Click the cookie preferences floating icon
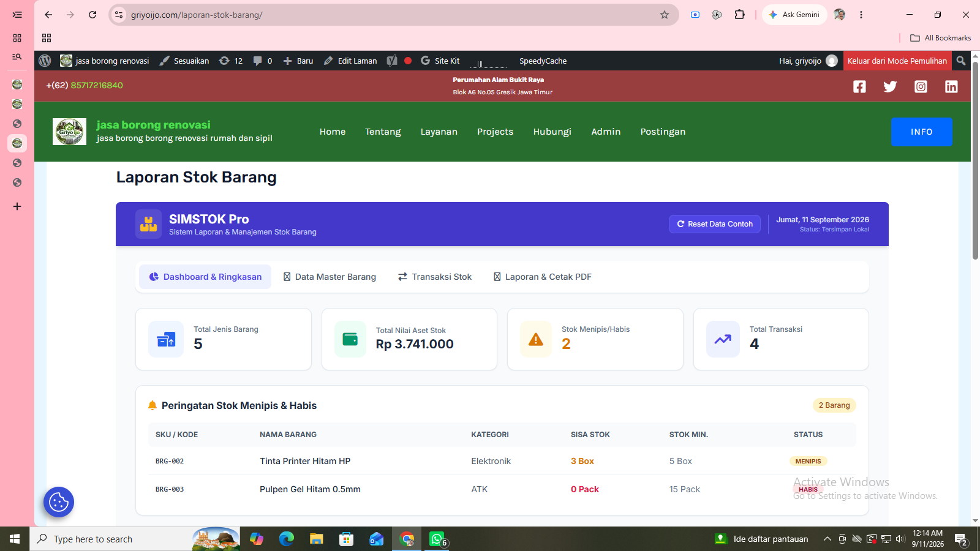 coord(59,502)
